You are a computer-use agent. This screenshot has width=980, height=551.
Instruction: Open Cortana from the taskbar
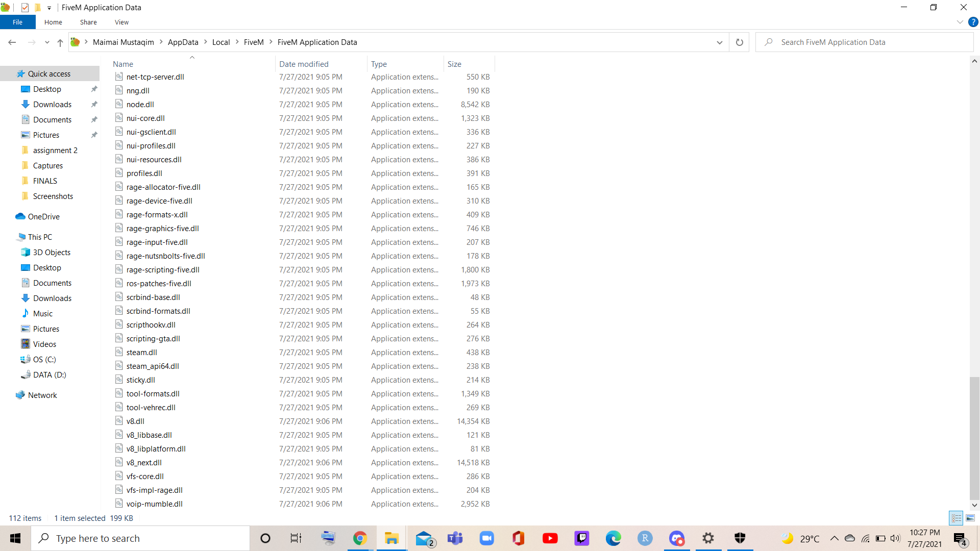pos(265,538)
